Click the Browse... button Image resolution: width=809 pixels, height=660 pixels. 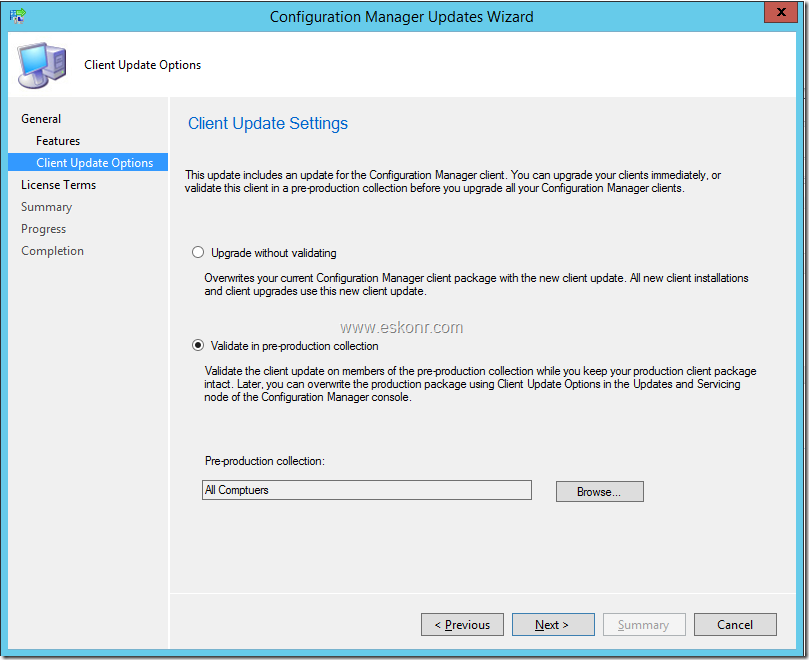coord(600,491)
